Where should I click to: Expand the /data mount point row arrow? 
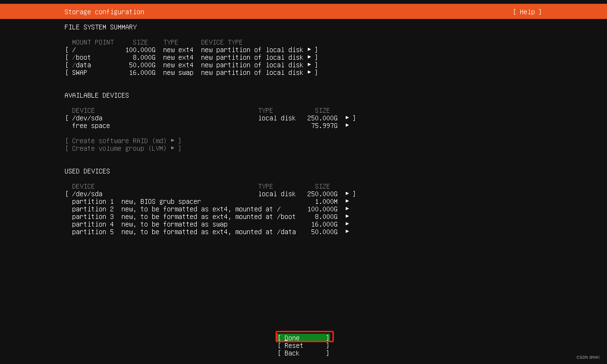click(x=309, y=64)
